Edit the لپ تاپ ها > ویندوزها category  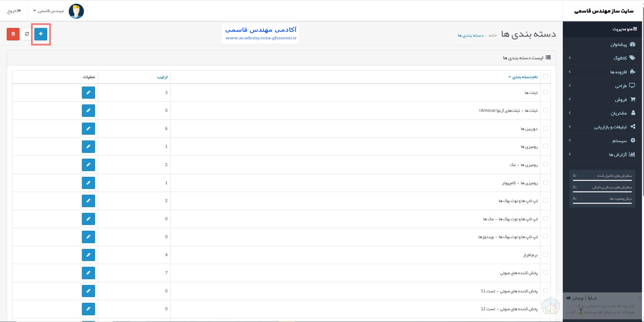[x=88, y=237]
